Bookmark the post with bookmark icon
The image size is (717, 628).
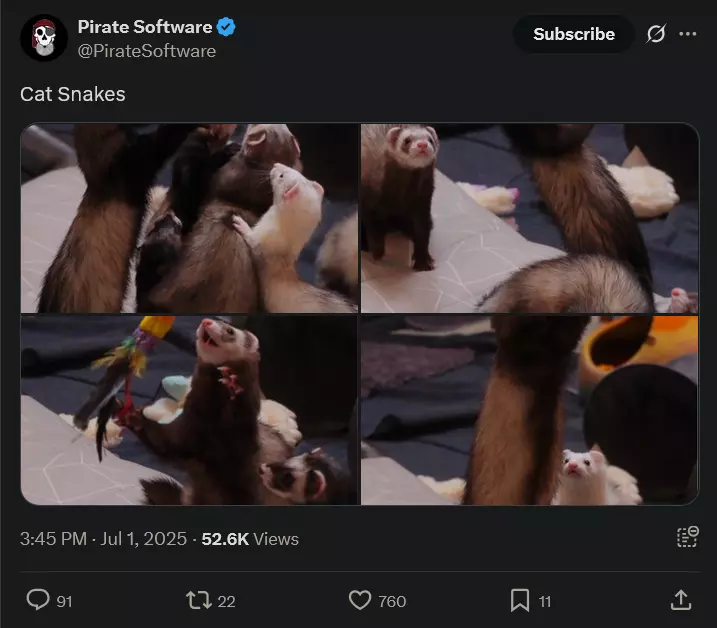(520, 601)
